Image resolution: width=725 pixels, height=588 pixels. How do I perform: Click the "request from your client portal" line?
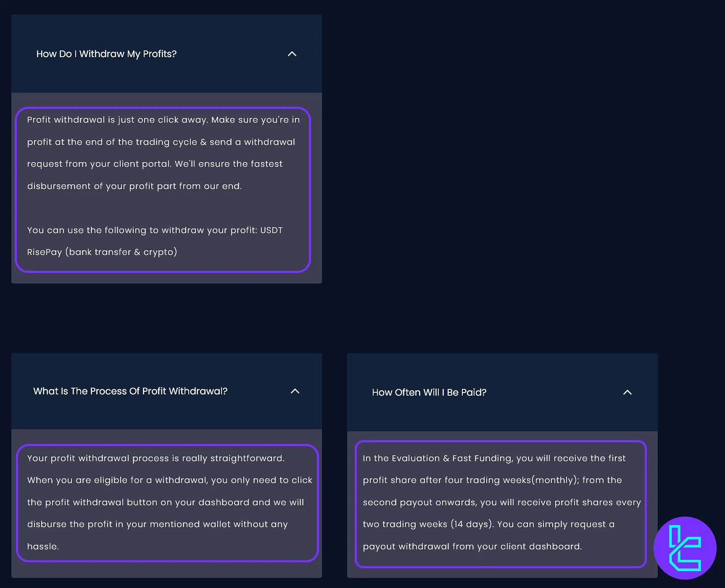[x=155, y=164]
